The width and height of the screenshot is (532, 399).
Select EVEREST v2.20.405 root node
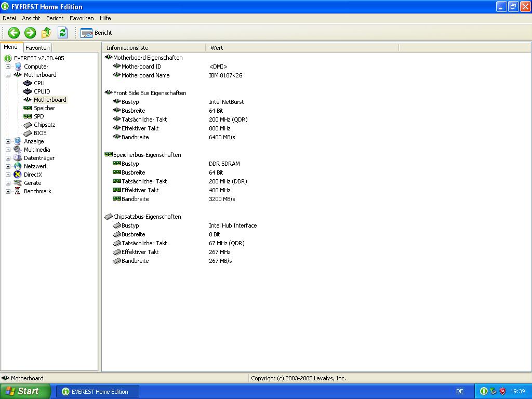pyautogui.click(x=39, y=58)
